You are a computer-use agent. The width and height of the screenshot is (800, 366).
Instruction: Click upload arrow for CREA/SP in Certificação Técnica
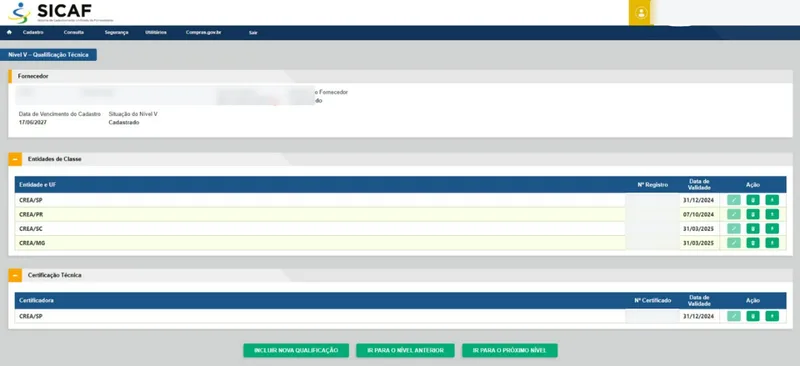[x=772, y=316]
